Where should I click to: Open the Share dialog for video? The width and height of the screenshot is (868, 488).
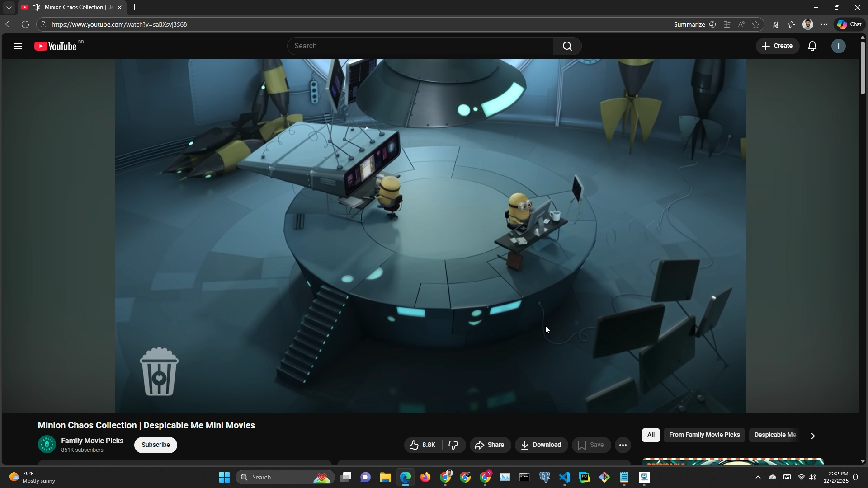490,445
